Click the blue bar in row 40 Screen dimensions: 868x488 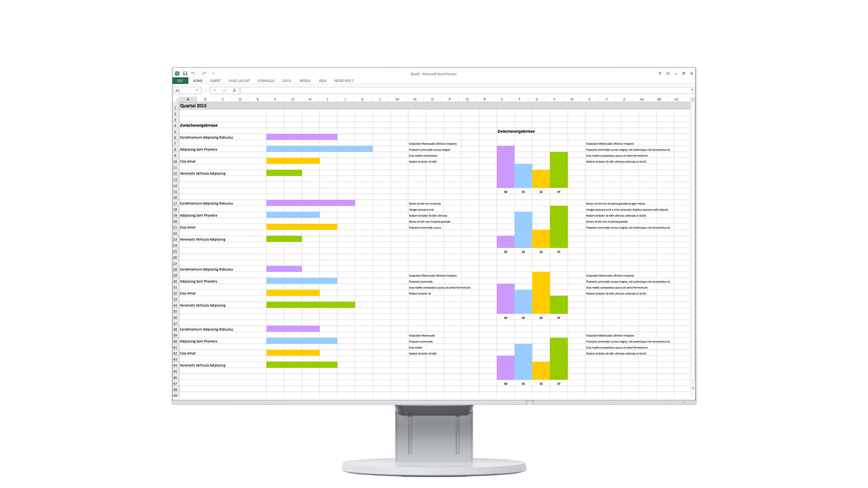point(302,341)
